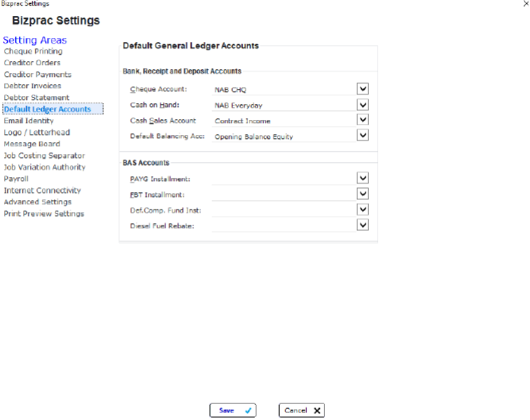The image size is (530, 420).
Task: Open the Cheque Printing settings area
Action: tap(33, 52)
